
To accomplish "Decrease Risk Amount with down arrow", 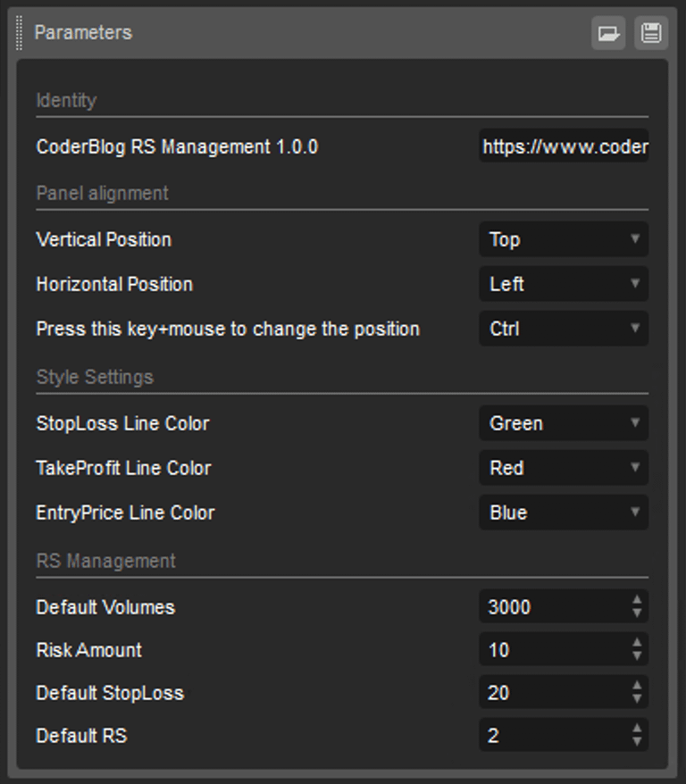I will pyautogui.click(x=637, y=656).
